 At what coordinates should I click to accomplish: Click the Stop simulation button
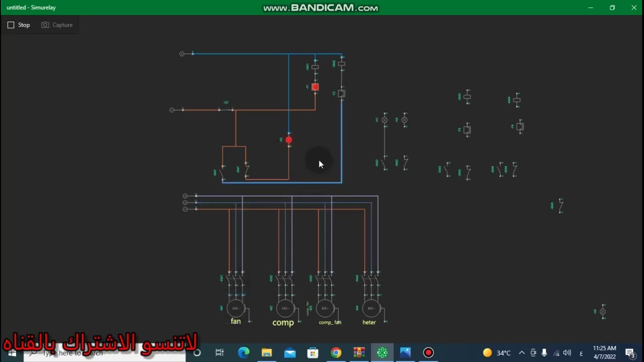(x=19, y=25)
